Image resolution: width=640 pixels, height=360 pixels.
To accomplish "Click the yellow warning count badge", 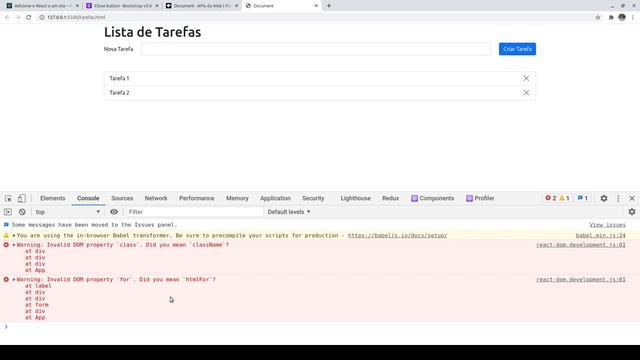I will click(x=564, y=198).
